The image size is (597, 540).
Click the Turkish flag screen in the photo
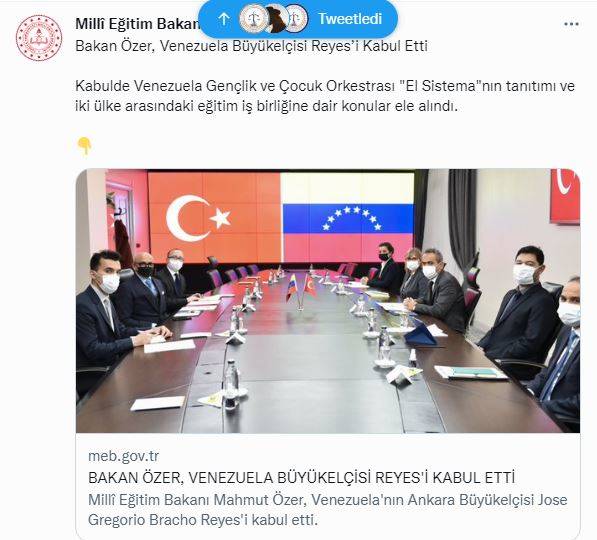[x=214, y=217]
